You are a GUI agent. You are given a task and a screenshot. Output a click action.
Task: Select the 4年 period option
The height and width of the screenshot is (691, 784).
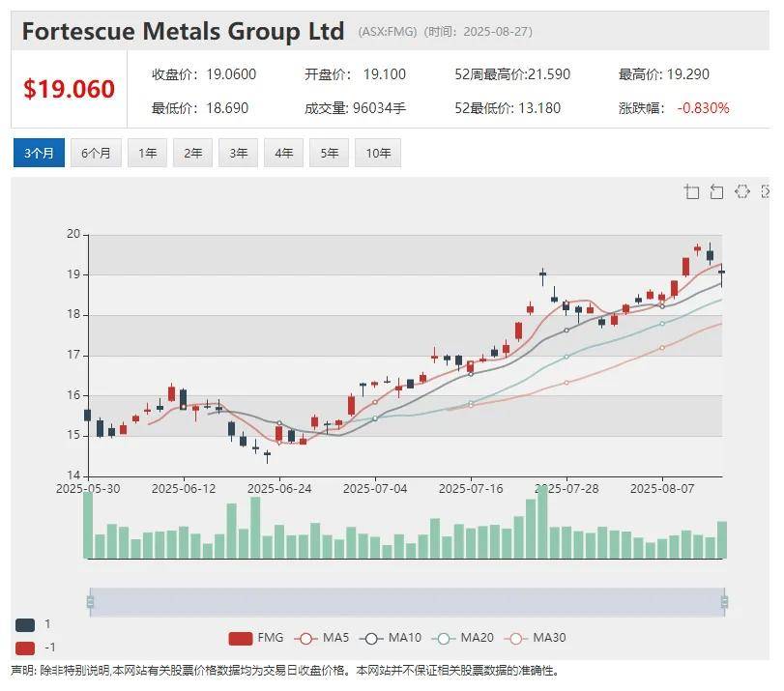pyautogui.click(x=284, y=152)
